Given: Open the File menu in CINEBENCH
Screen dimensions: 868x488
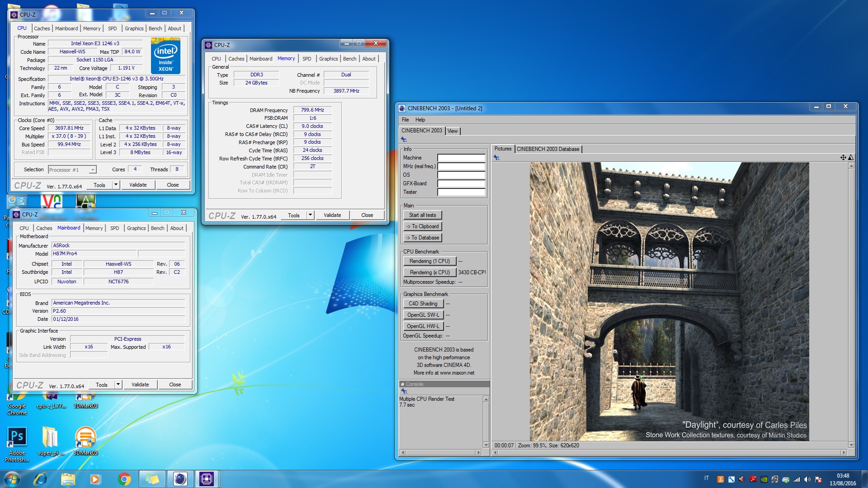Looking at the screenshot, I should pos(405,120).
